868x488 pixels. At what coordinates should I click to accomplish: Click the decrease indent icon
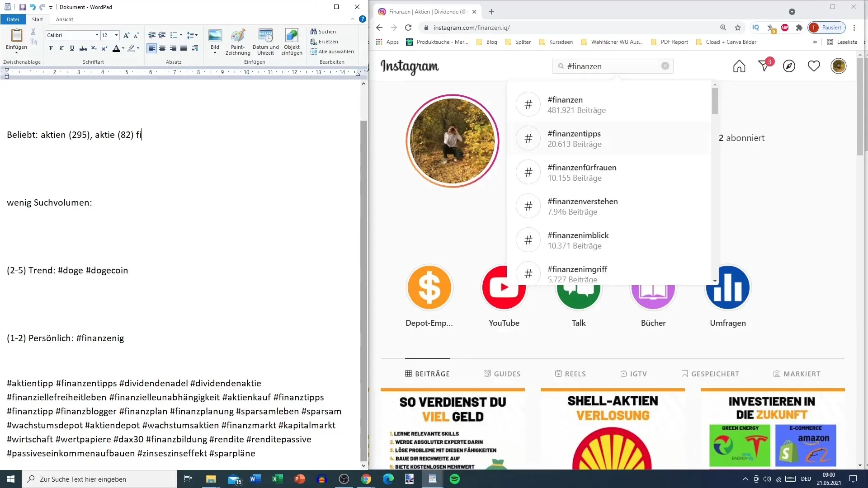(152, 35)
